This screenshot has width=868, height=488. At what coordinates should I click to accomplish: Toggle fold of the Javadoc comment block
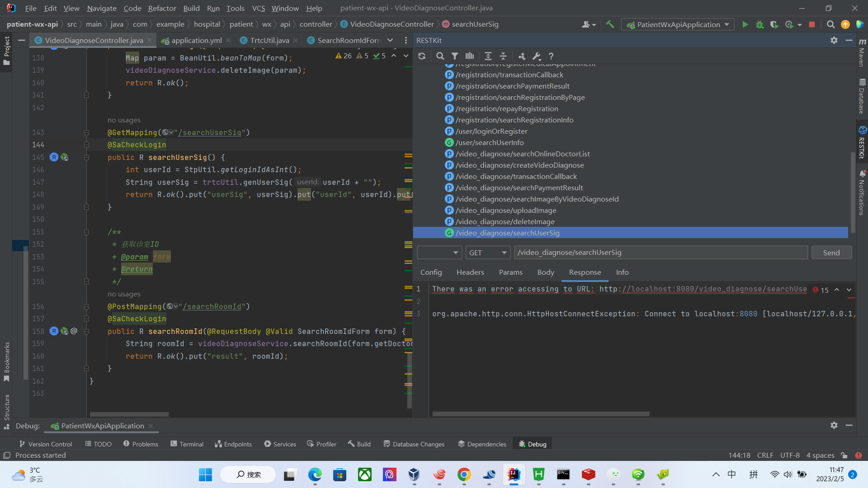pos(86,232)
